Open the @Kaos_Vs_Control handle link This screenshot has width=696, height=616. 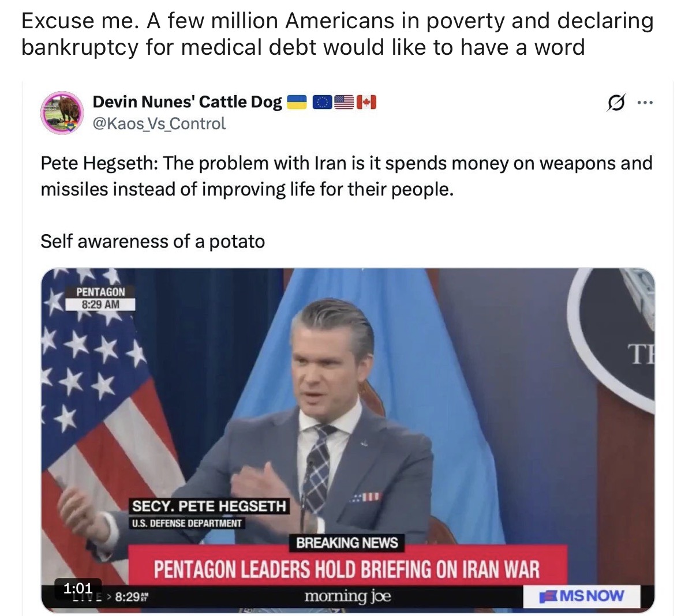tap(159, 123)
